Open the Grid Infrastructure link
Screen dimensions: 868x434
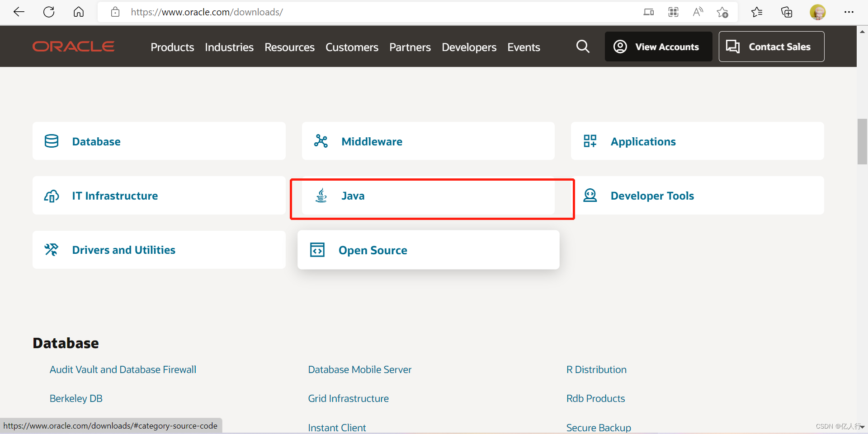pos(349,398)
